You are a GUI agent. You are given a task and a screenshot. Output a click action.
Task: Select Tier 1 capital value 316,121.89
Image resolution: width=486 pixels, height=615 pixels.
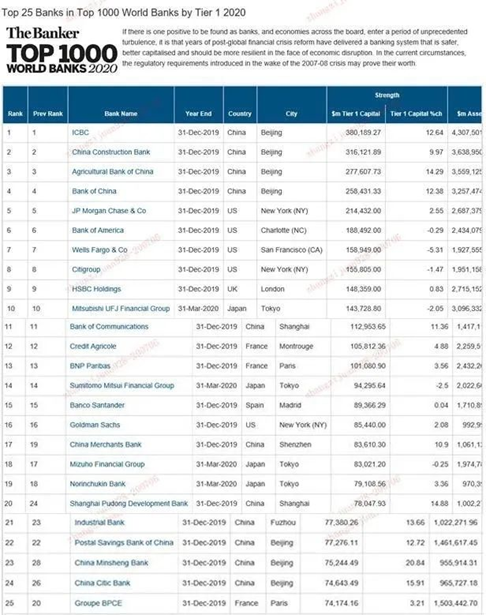[363, 152]
